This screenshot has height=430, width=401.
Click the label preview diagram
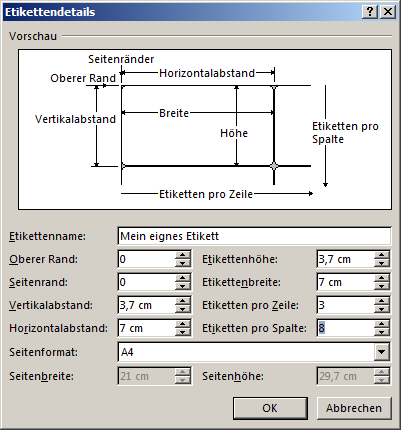pyautogui.click(x=205, y=129)
